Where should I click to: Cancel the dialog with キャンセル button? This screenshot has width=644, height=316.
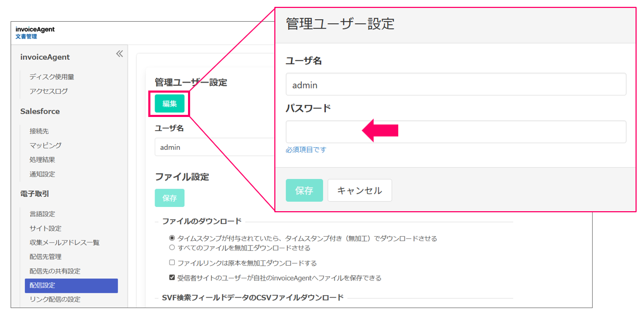pyautogui.click(x=360, y=191)
